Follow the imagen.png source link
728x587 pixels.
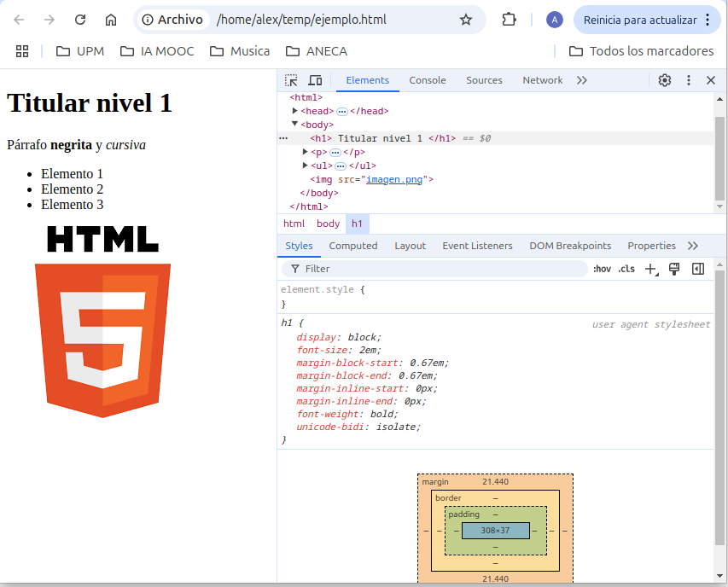point(394,179)
